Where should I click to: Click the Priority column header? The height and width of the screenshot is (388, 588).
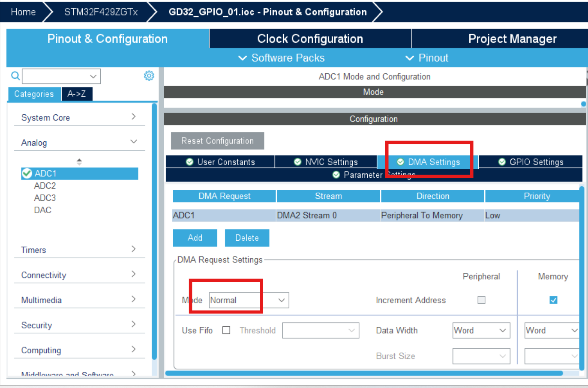coord(532,196)
